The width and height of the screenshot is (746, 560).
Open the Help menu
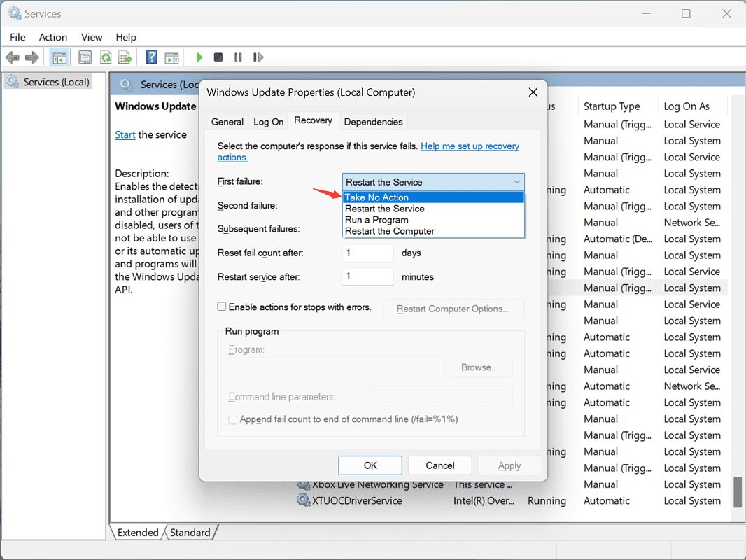[125, 37]
